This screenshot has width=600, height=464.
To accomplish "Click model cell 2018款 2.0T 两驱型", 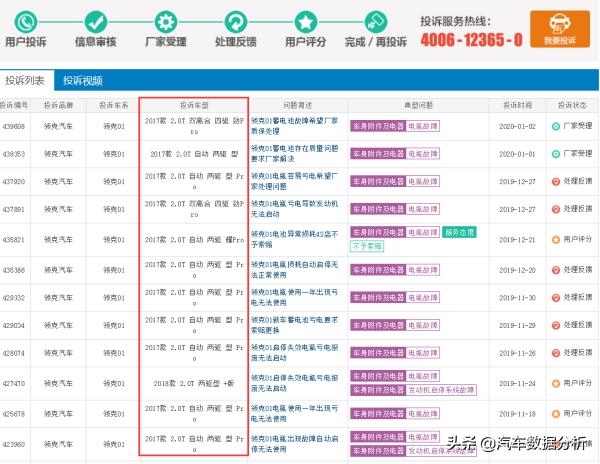I will [194, 383].
